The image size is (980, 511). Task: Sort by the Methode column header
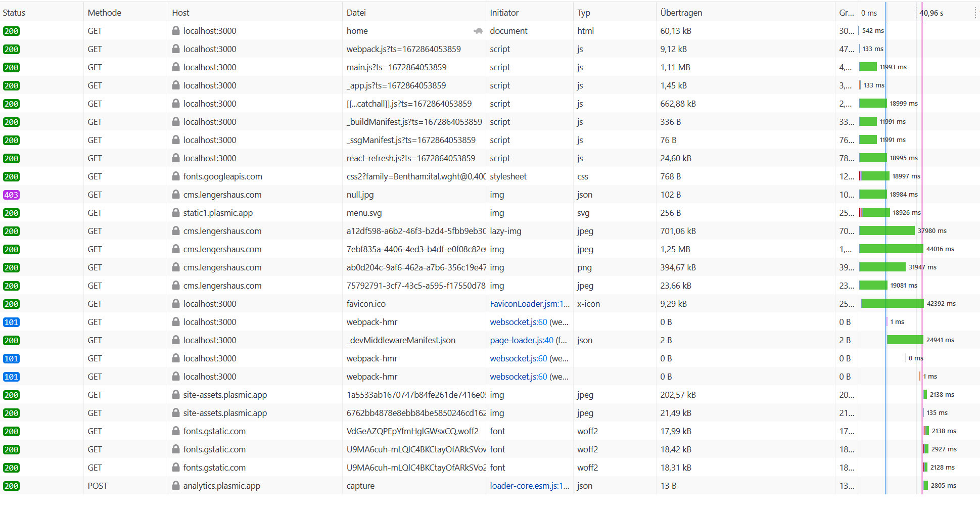[x=104, y=13]
